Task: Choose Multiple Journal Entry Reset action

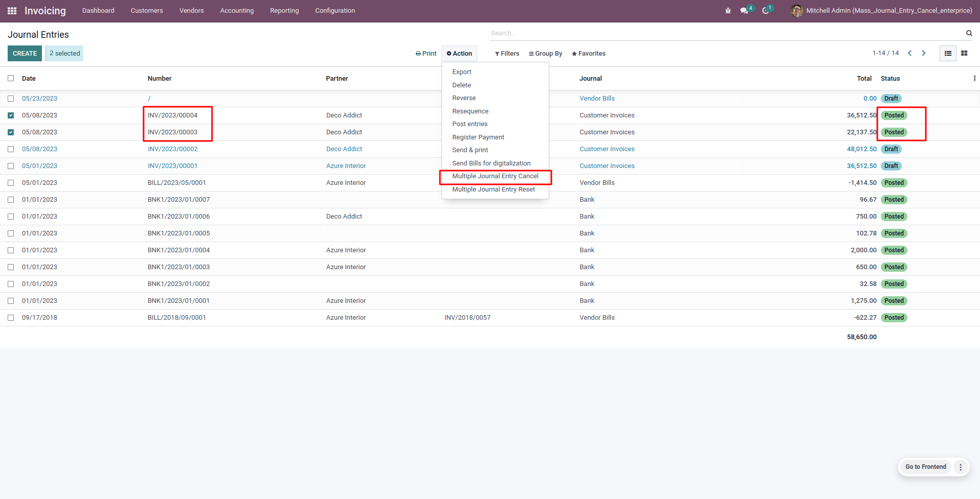Action: pyautogui.click(x=495, y=189)
